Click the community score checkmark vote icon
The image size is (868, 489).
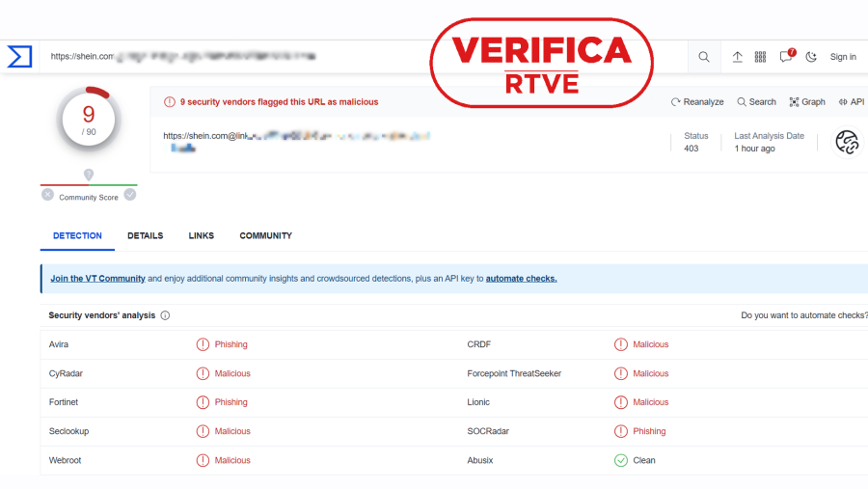(x=130, y=195)
